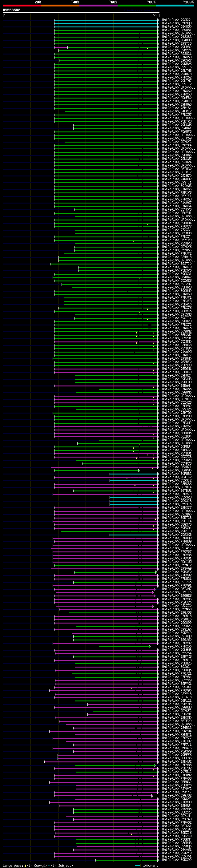Click label UniRef100_A9P1I3
Image resolution: width=197 pixels, height=868 pixels.
(x=177, y=531)
